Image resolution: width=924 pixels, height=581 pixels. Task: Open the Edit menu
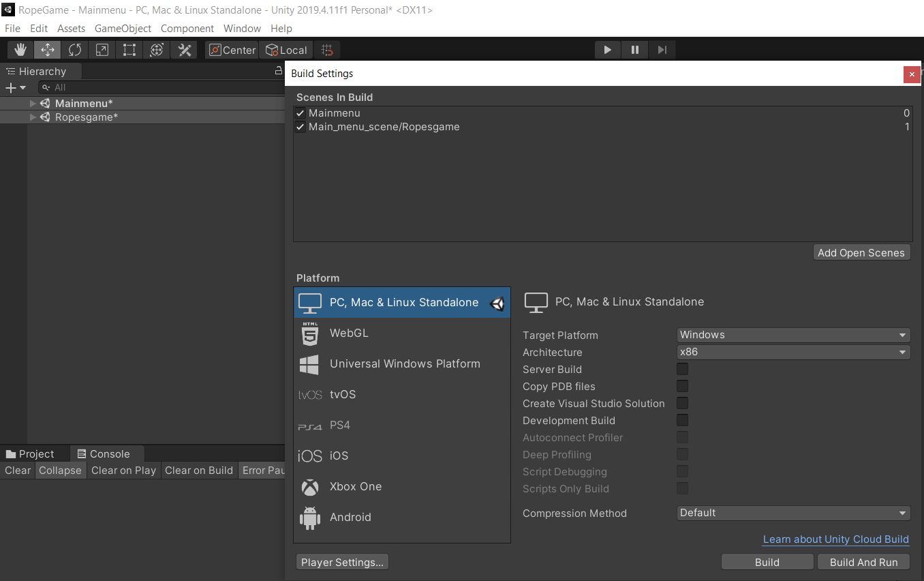coord(39,29)
